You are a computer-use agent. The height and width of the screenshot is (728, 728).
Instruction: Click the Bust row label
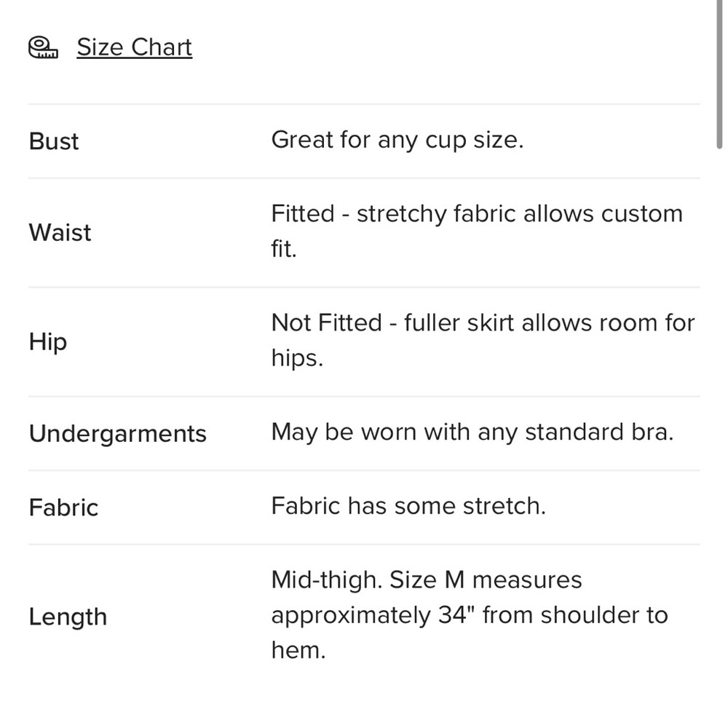54,141
